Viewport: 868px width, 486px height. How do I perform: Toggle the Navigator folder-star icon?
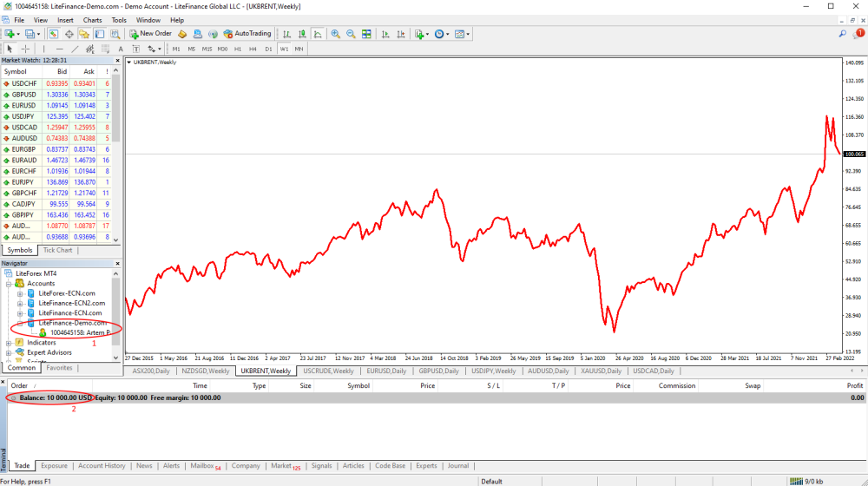click(84, 34)
